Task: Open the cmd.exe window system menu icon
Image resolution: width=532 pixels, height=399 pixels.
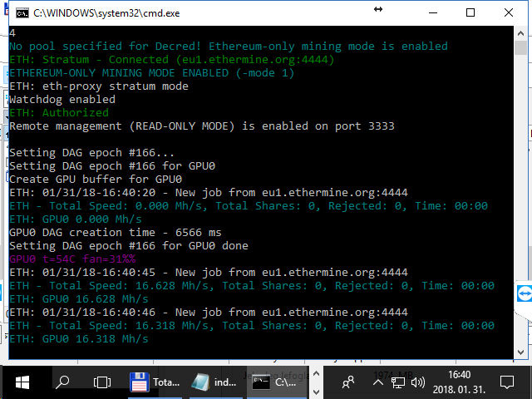Action: point(22,13)
